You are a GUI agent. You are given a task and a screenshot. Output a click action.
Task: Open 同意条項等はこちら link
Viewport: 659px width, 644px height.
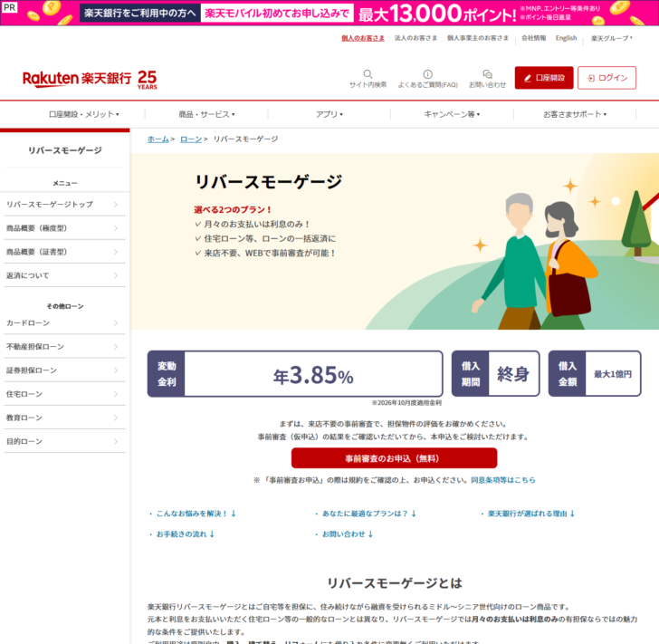pyautogui.click(x=503, y=480)
